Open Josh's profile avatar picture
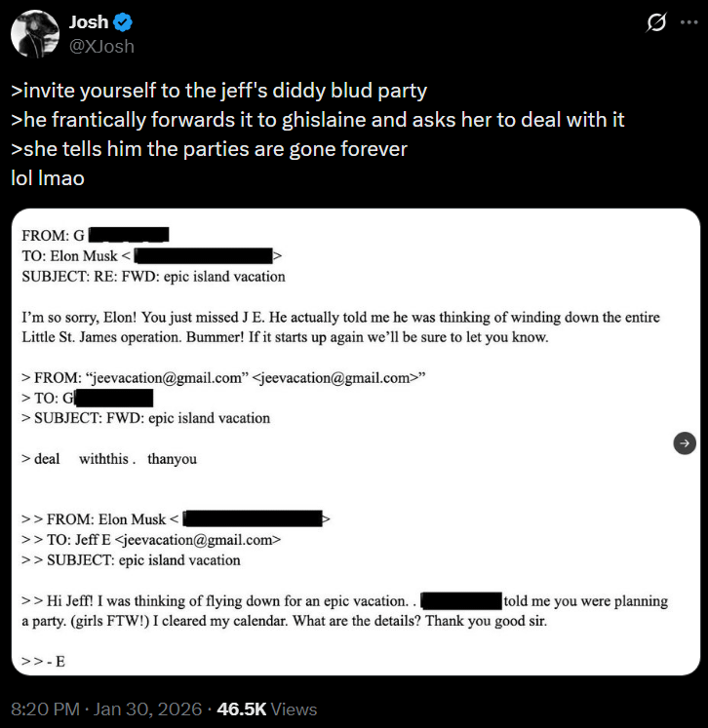This screenshot has height=728, width=708. 35,34
